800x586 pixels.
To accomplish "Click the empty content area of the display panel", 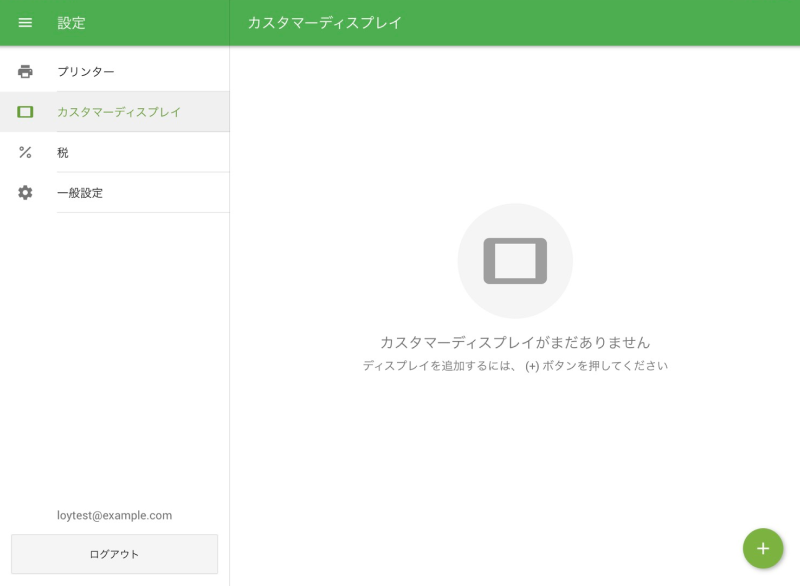I will click(x=516, y=460).
